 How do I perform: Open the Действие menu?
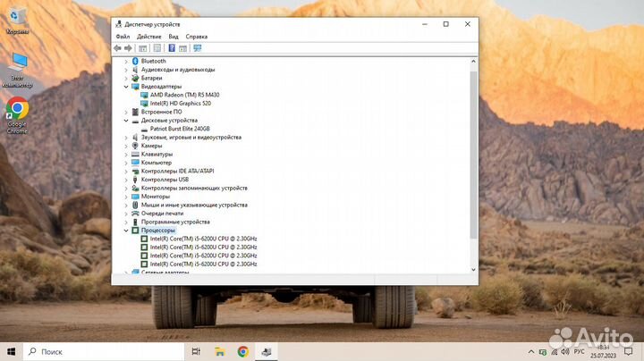click(x=149, y=37)
